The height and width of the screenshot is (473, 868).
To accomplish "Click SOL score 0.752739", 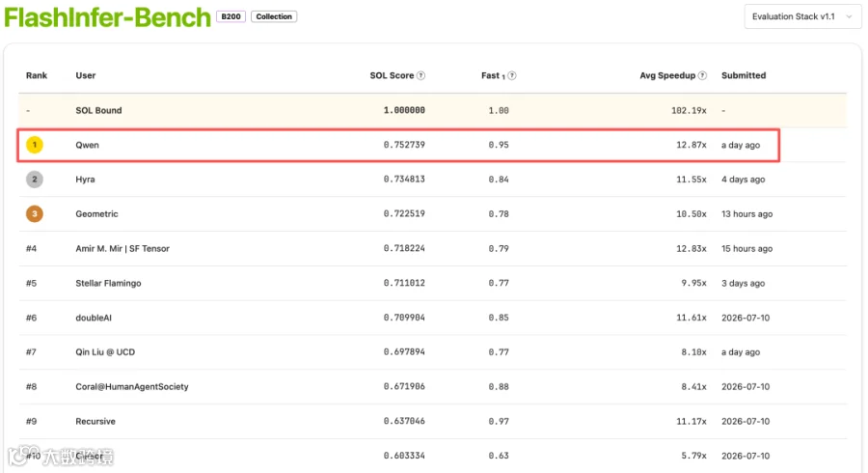I will (x=404, y=145).
